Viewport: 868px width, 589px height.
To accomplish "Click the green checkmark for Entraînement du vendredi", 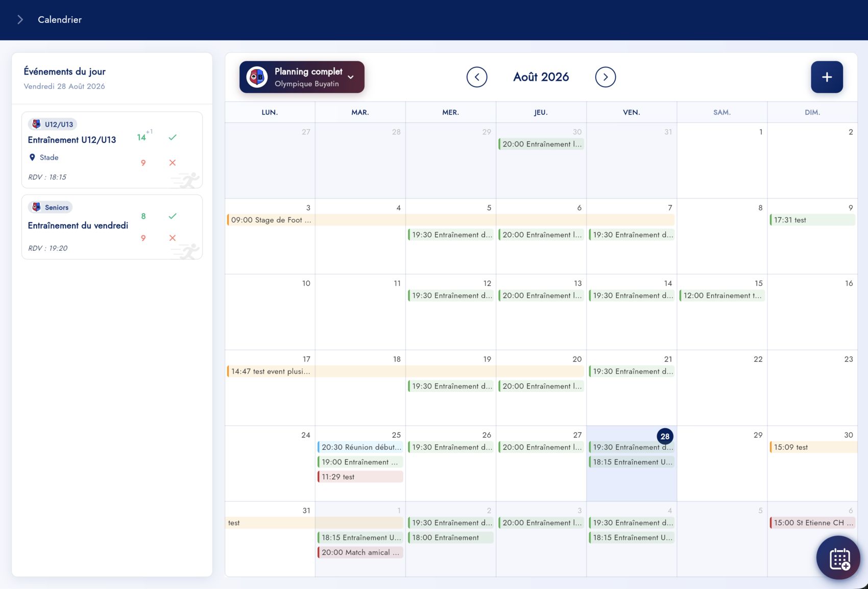I will coord(173,216).
